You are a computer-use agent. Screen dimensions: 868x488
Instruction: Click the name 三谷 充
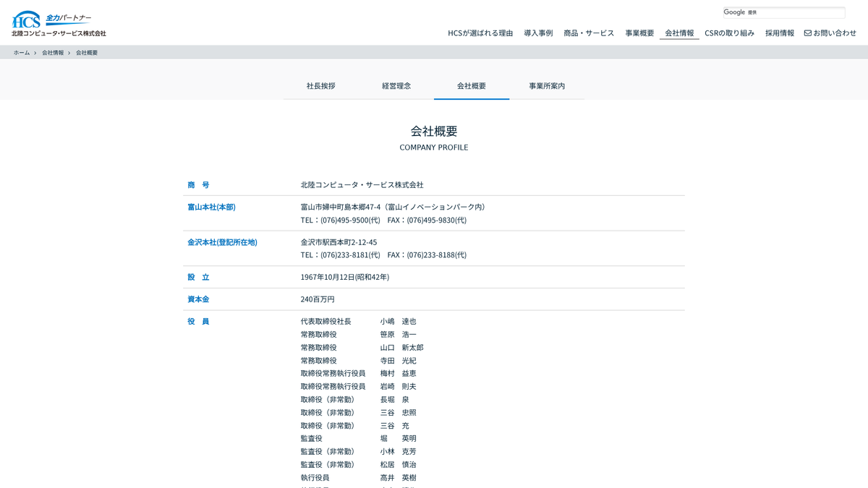395,425
